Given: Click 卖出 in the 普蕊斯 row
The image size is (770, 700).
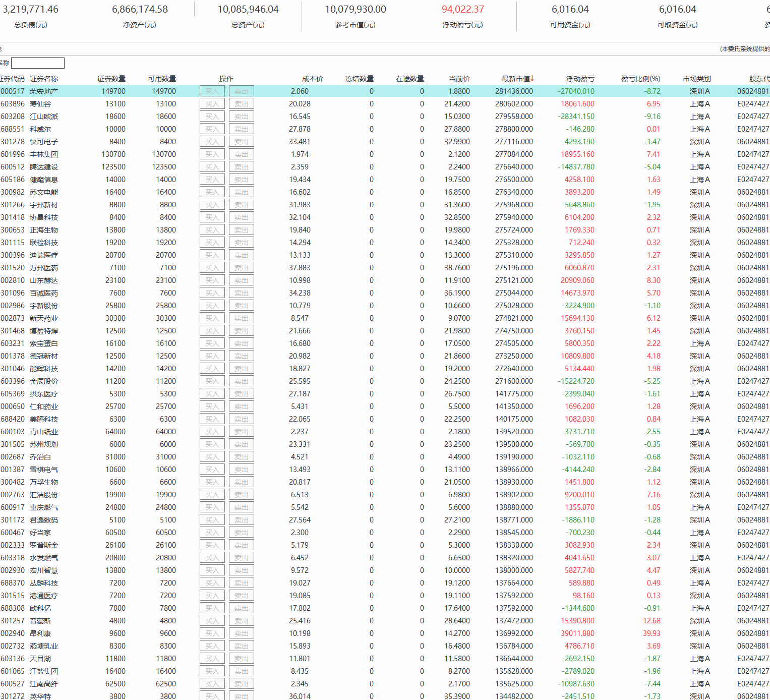Looking at the screenshot, I should click(x=241, y=621).
